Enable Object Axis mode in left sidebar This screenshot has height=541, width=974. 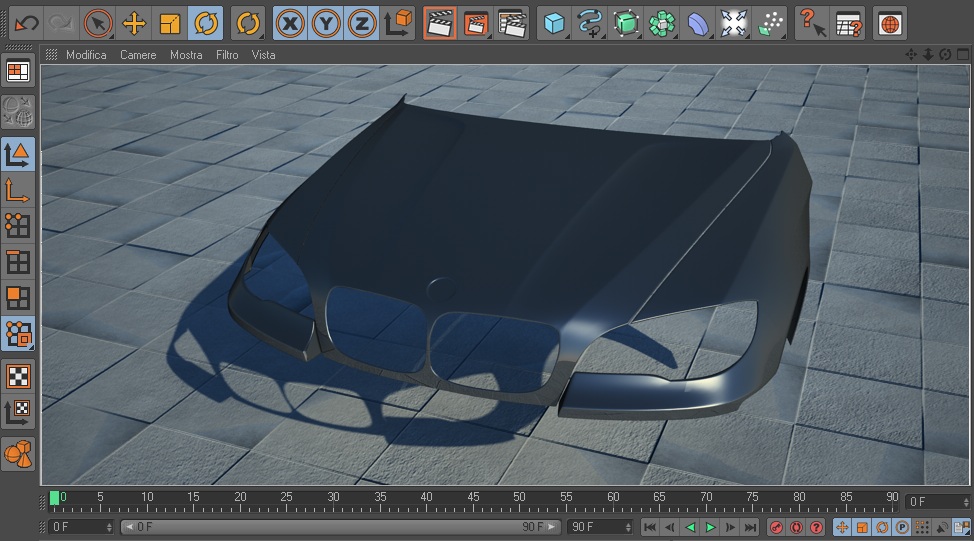[18, 190]
